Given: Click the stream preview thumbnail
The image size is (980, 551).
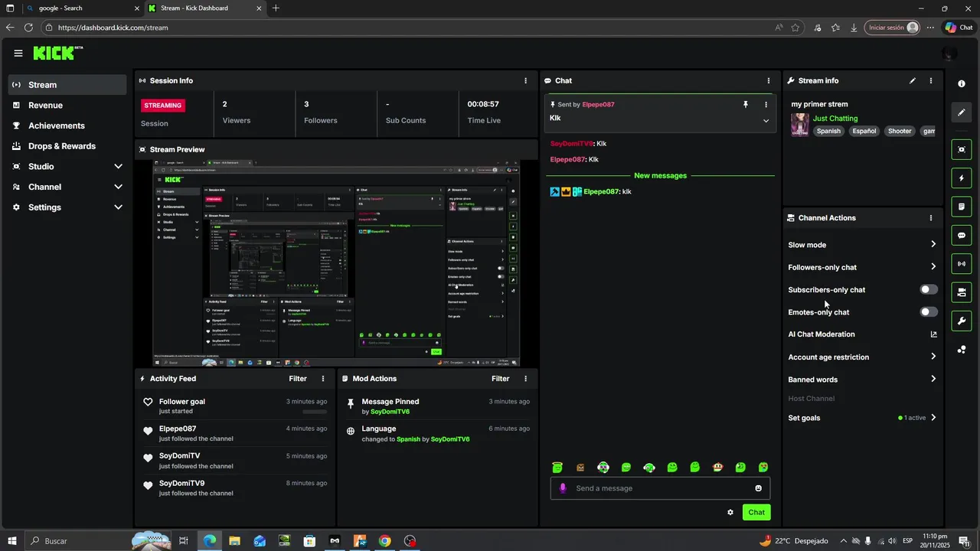Looking at the screenshot, I should (336, 263).
